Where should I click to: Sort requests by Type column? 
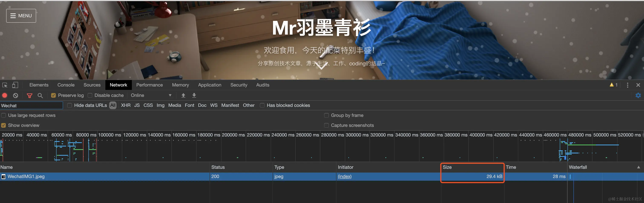coord(304,167)
